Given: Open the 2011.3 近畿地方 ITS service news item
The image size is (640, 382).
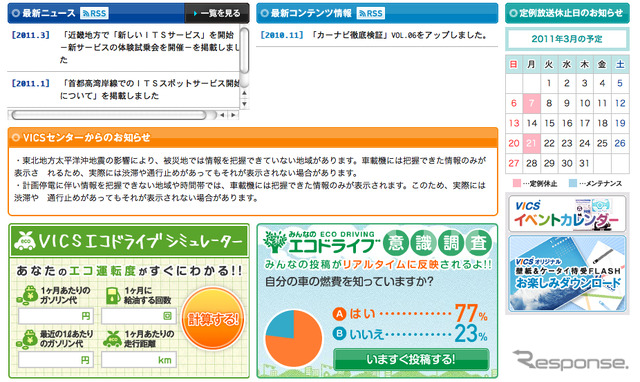Looking at the screenshot, I should tap(149, 47).
